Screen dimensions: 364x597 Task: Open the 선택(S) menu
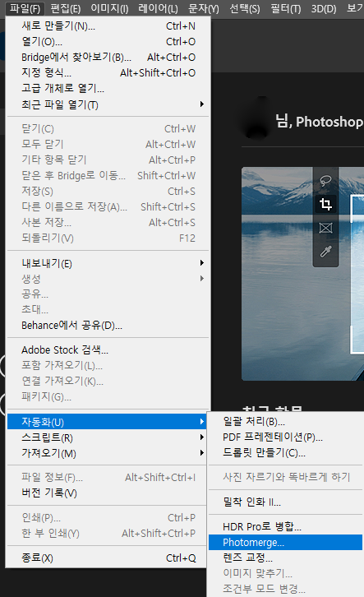coord(245,8)
